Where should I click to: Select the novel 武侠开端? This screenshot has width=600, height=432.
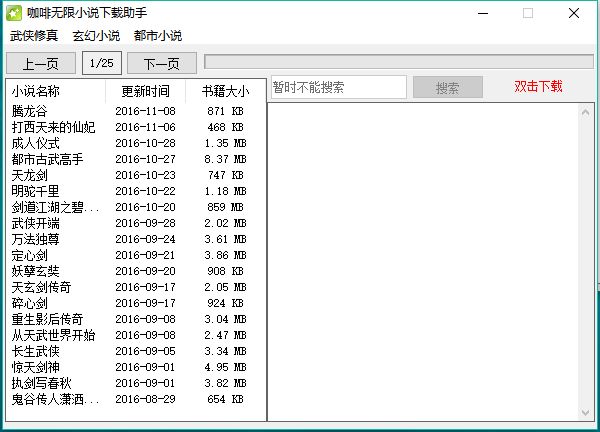pos(36,223)
